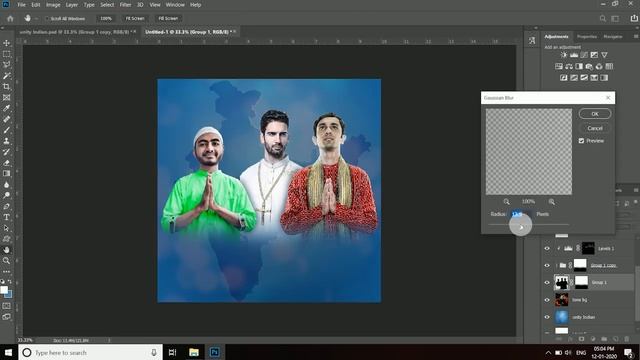
Task: Click the Fill Screen button
Action: point(168,18)
